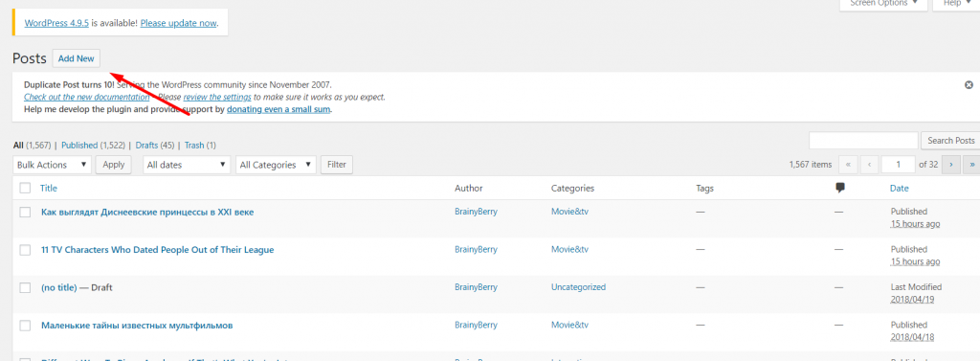Click review the settings link

[x=217, y=98]
